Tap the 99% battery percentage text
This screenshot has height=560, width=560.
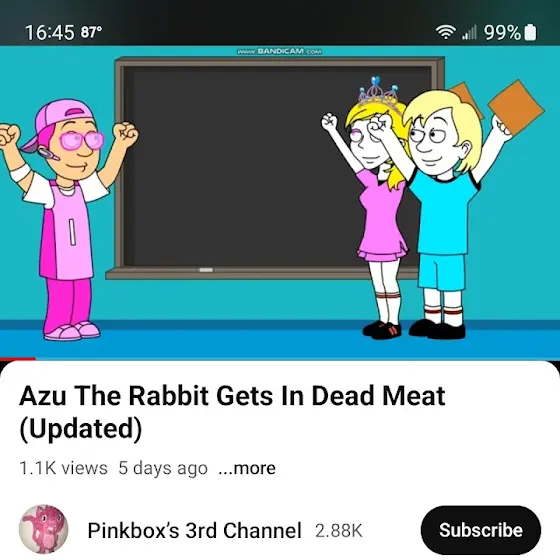[x=502, y=32]
